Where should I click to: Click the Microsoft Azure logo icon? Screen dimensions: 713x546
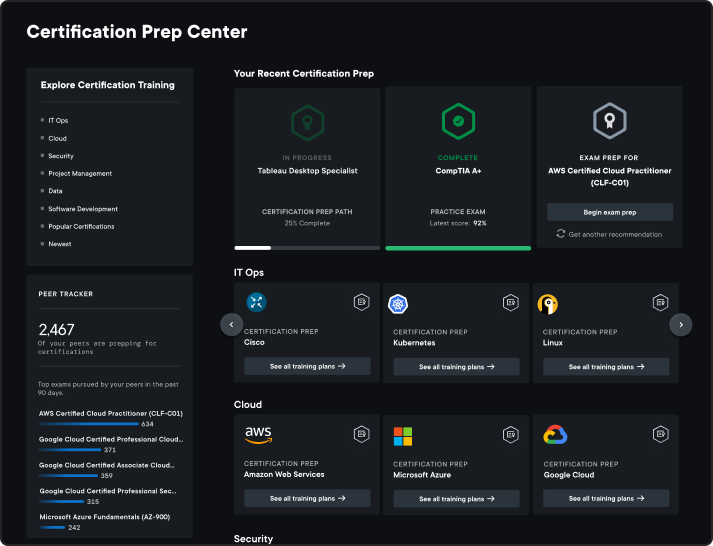pos(403,436)
